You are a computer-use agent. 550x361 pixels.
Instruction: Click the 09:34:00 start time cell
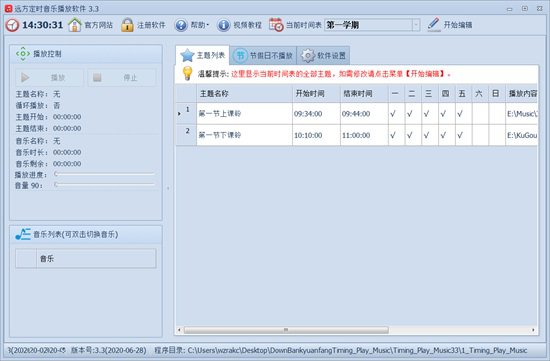click(x=316, y=114)
